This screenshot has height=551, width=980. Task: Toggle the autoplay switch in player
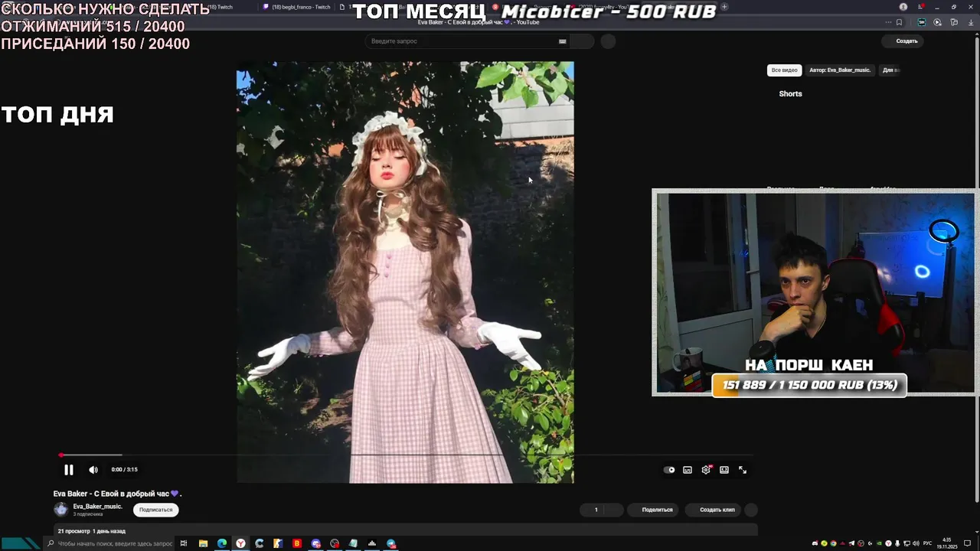pyautogui.click(x=669, y=470)
